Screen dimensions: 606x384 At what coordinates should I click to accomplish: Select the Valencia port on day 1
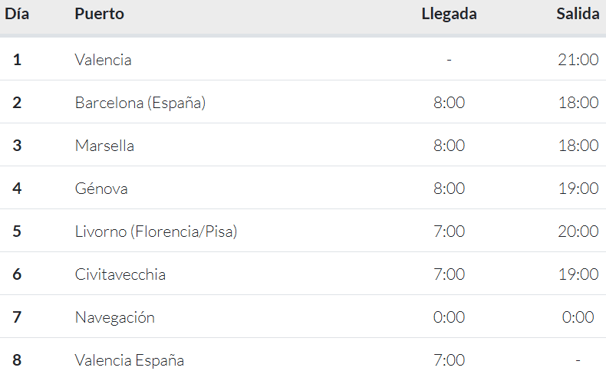click(103, 60)
